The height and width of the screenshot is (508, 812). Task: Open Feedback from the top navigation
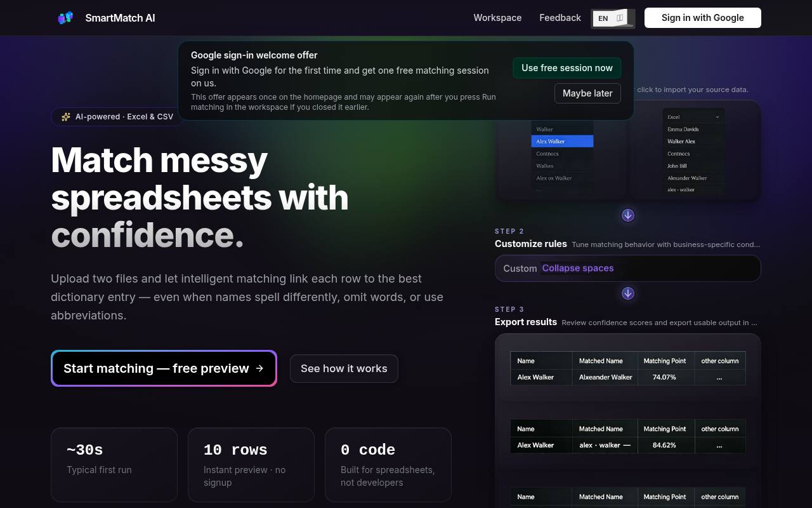560,18
